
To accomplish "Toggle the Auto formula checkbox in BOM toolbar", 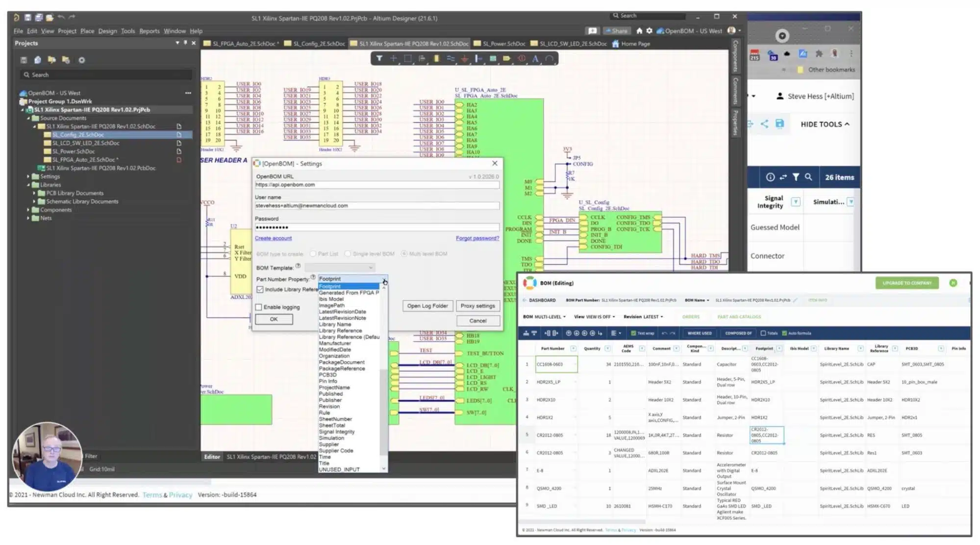I will (x=784, y=333).
